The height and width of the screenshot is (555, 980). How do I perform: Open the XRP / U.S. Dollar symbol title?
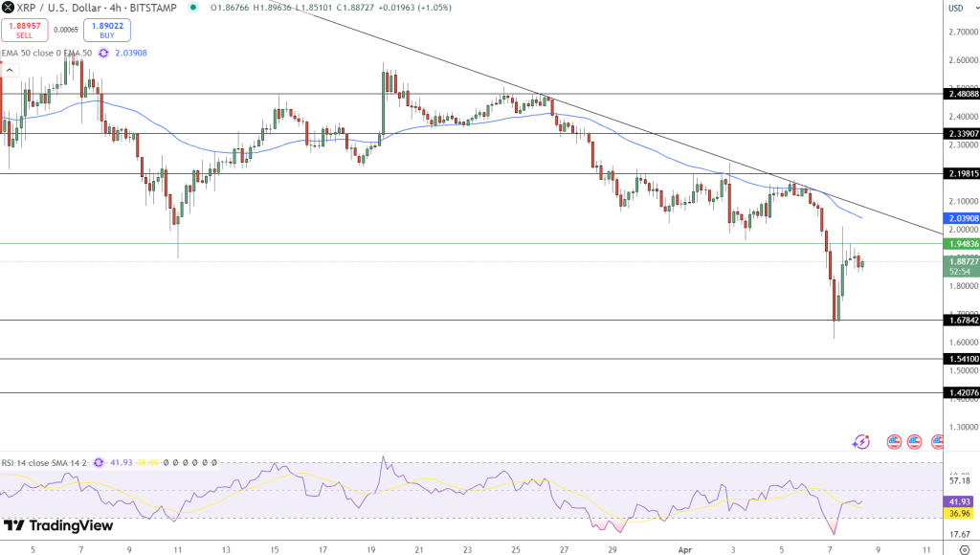pos(97,8)
